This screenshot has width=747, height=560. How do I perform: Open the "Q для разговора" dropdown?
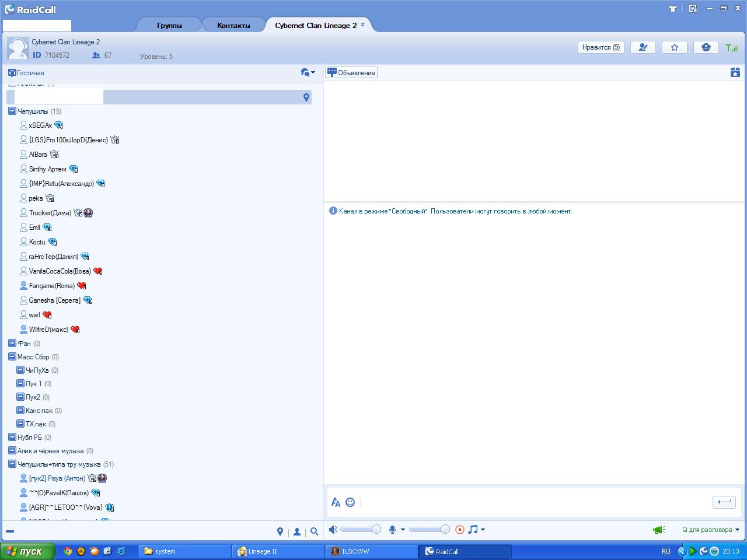711,530
